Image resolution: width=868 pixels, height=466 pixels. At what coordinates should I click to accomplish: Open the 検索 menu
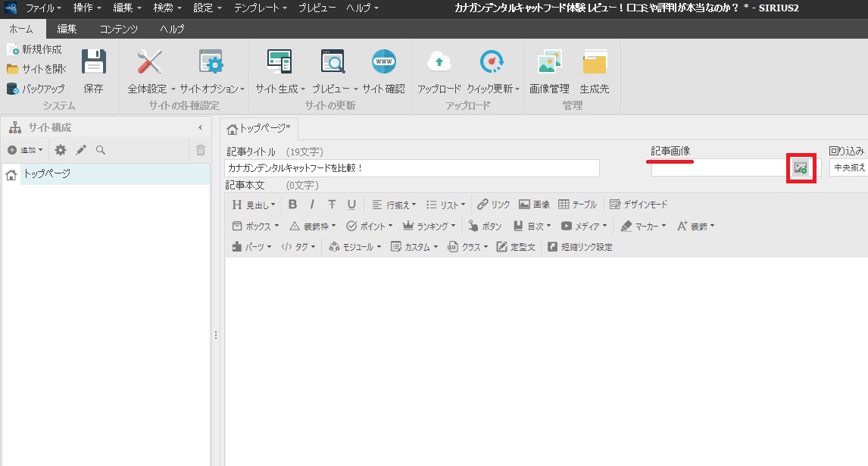(167, 8)
